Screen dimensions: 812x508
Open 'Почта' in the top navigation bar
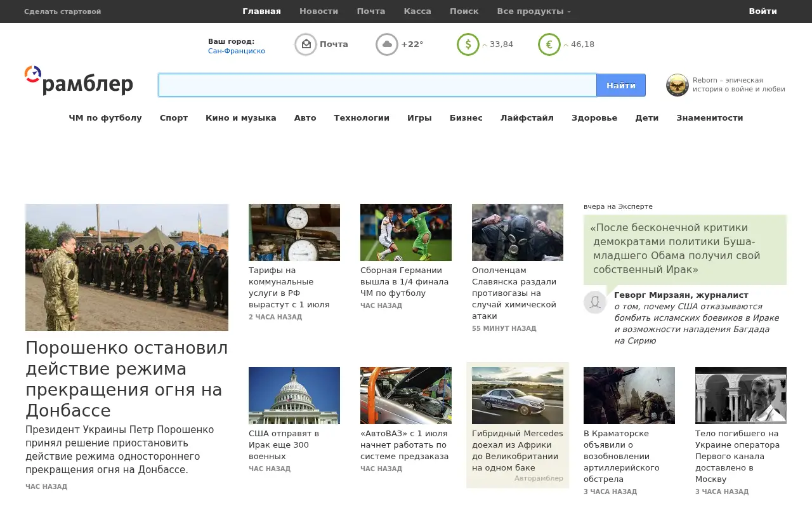371,11
